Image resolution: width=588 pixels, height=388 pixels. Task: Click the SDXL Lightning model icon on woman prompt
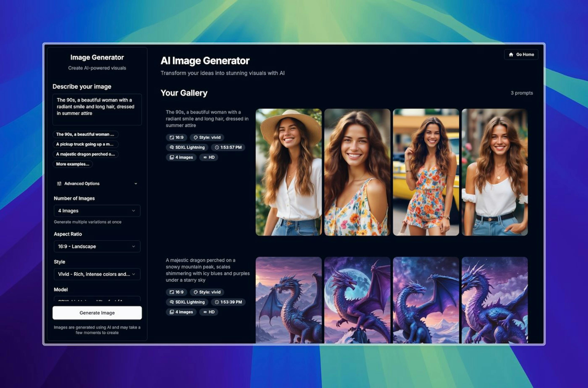click(x=172, y=147)
